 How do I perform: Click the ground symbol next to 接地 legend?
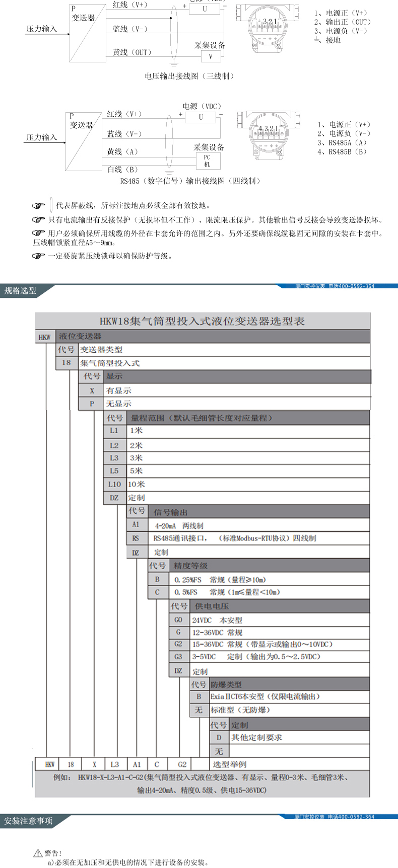pos(317,40)
